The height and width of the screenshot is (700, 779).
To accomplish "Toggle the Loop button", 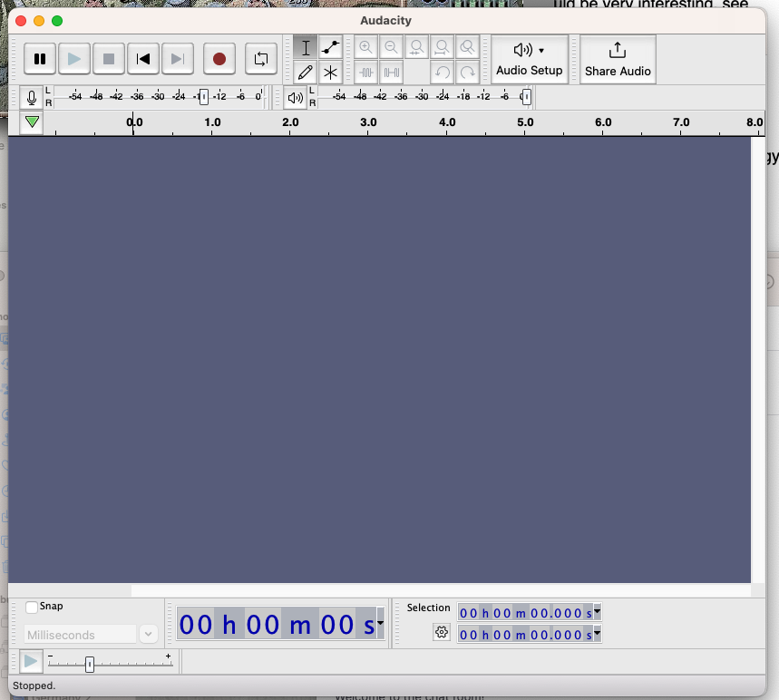I will [x=261, y=59].
